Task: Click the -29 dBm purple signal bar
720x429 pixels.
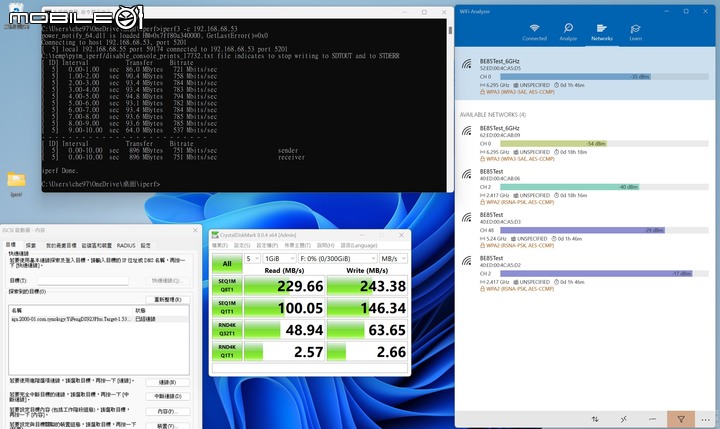Action: (582, 230)
